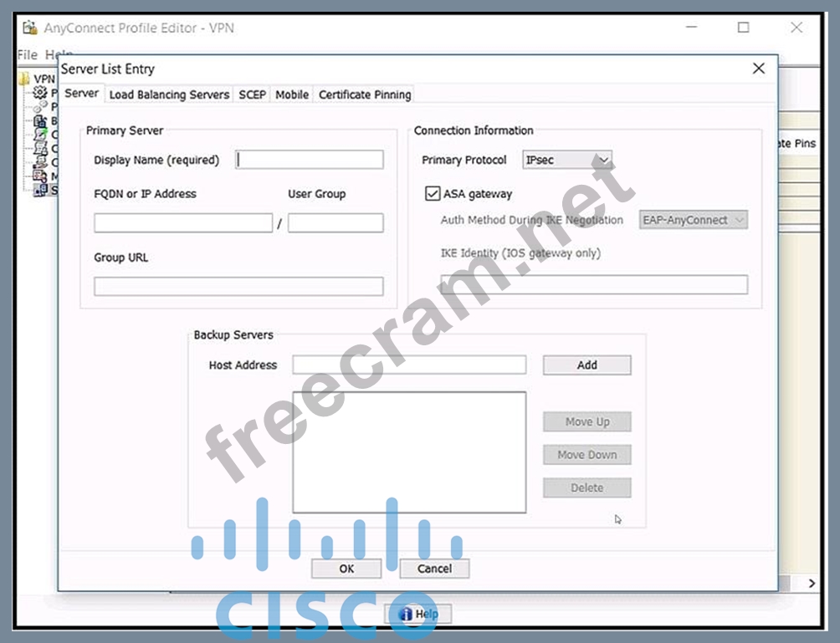Click the VPN root folder icon

pyautogui.click(x=24, y=79)
